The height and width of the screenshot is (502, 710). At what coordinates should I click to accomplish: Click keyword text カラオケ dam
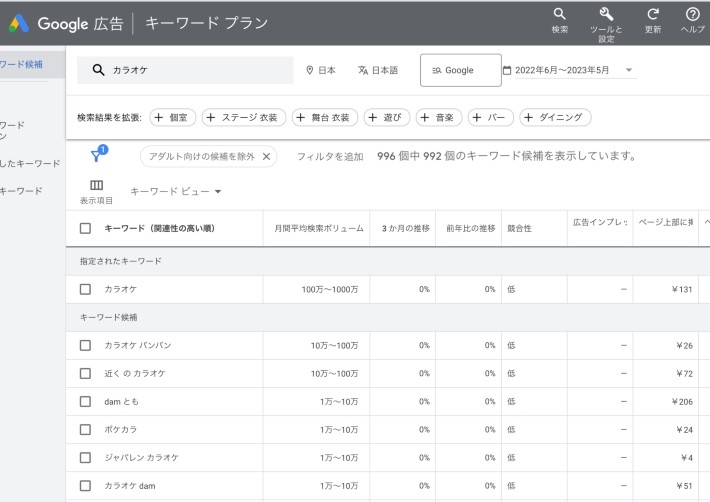(130, 486)
